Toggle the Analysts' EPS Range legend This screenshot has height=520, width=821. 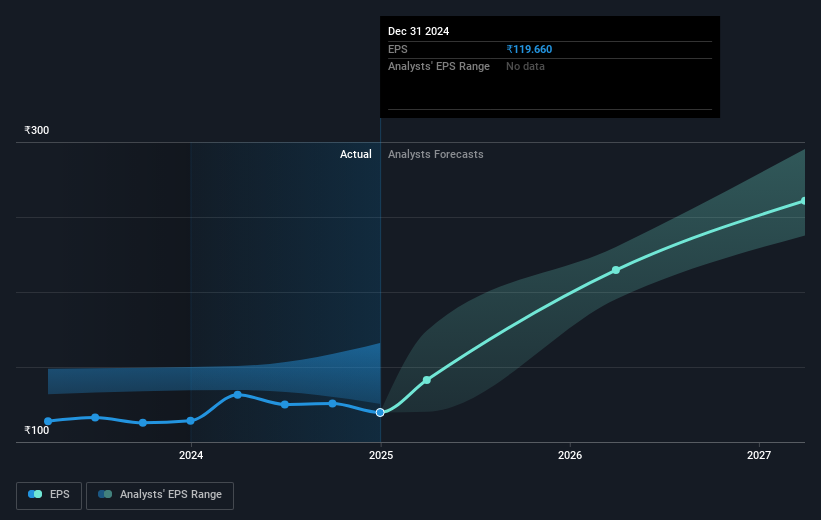point(160,495)
